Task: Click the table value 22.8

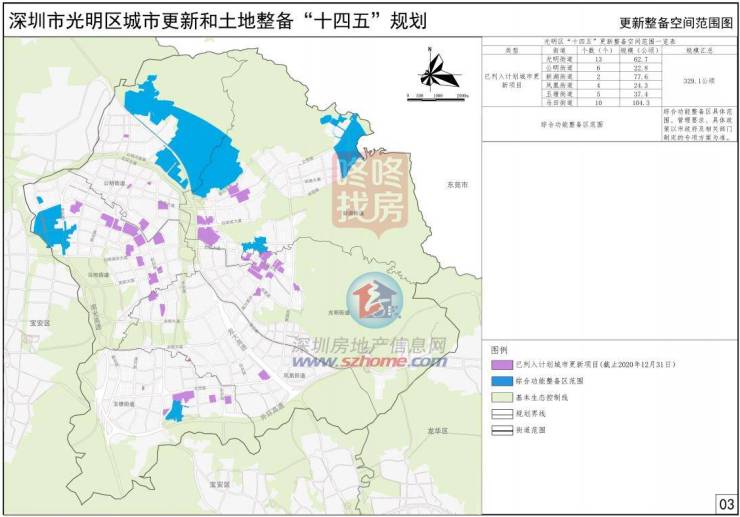Action: click(640, 68)
